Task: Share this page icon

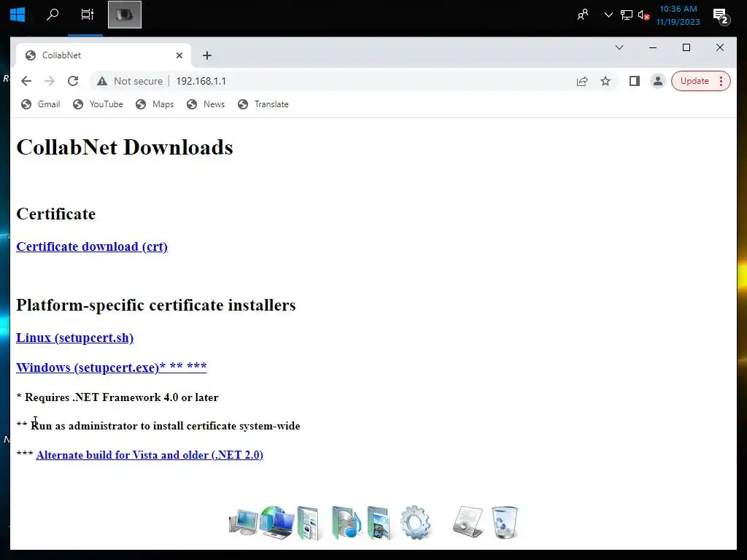Action: (582, 81)
